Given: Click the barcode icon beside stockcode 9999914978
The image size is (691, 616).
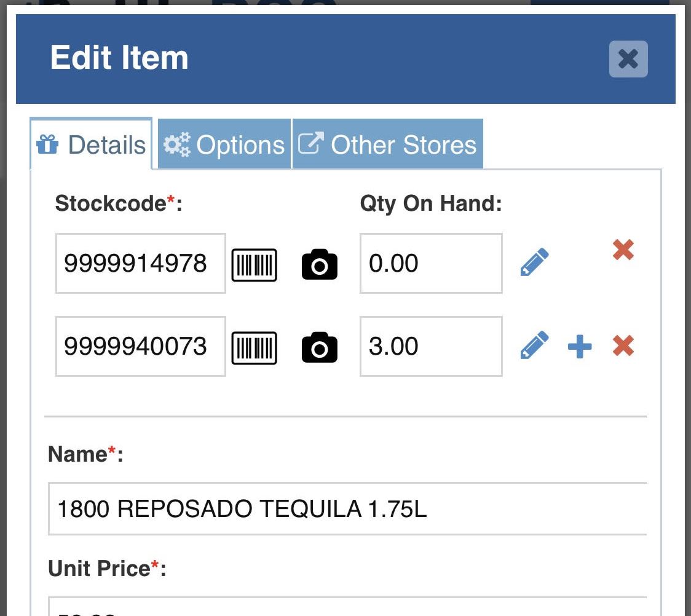Looking at the screenshot, I should pos(254,264).
